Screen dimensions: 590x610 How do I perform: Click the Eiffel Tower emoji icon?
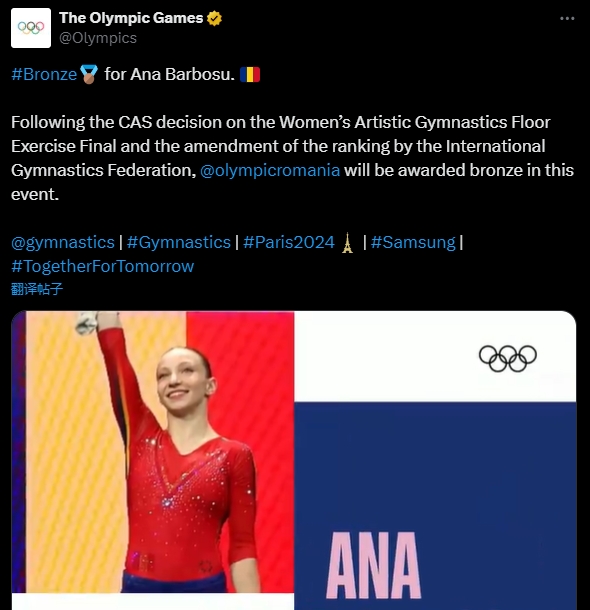pyautogui.click(x=347, y=243)
